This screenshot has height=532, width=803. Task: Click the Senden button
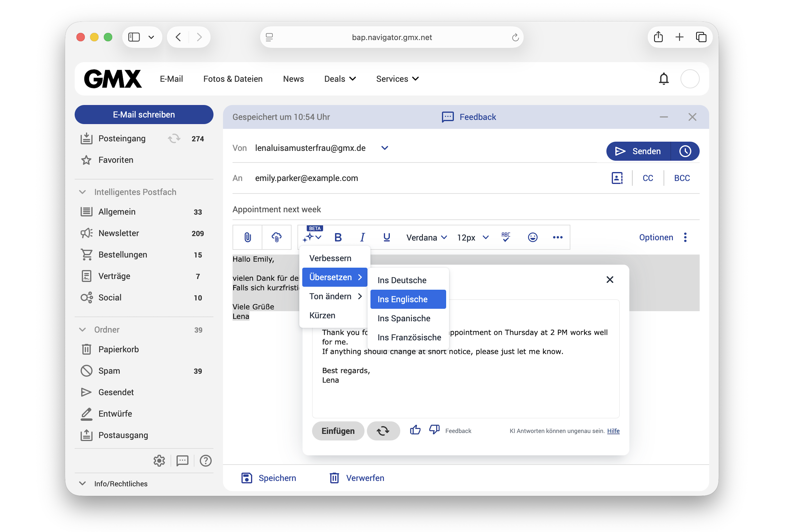[638, 151]
